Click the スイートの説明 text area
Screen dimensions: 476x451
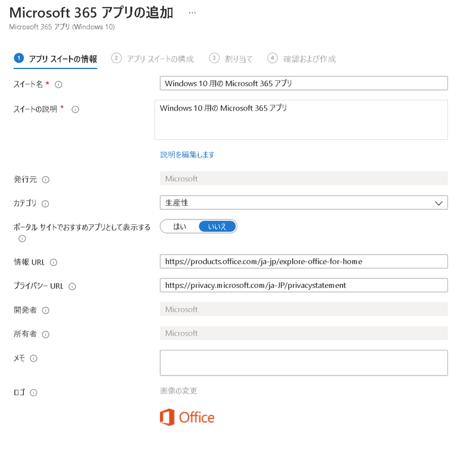301,120
